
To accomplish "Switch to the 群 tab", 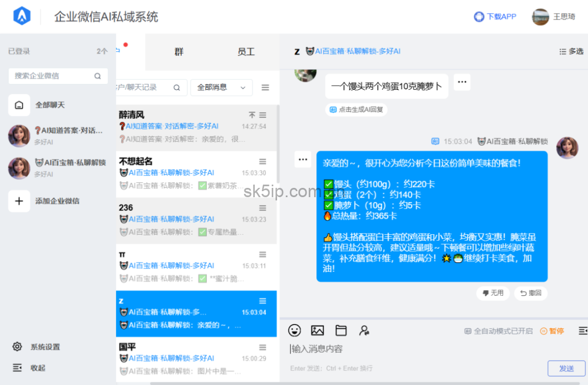I will [x=179, y=51].
